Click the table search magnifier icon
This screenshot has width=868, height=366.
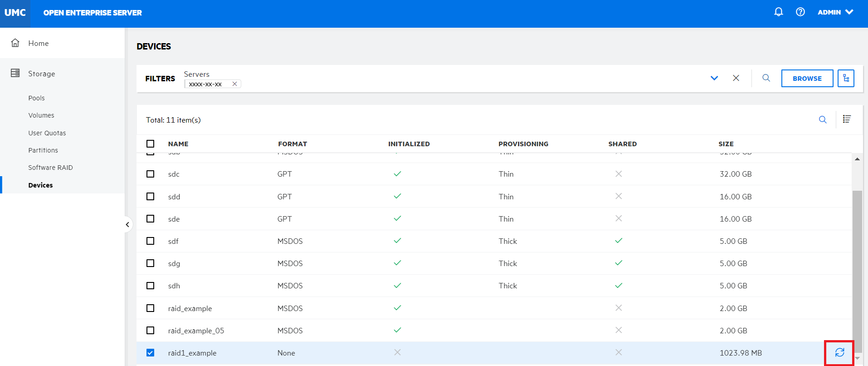[x=823, y=120]
